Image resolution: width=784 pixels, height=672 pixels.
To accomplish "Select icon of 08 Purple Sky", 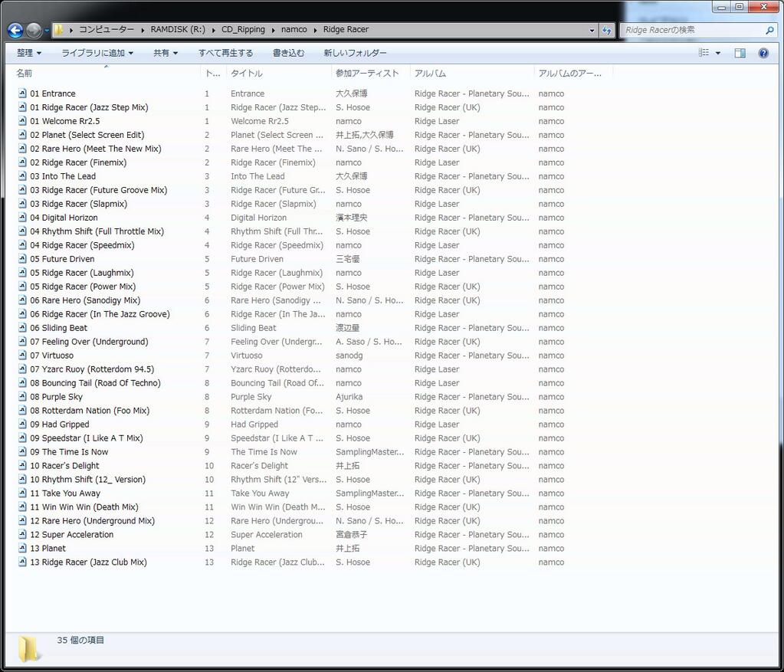I will click(x=22, y=396).
